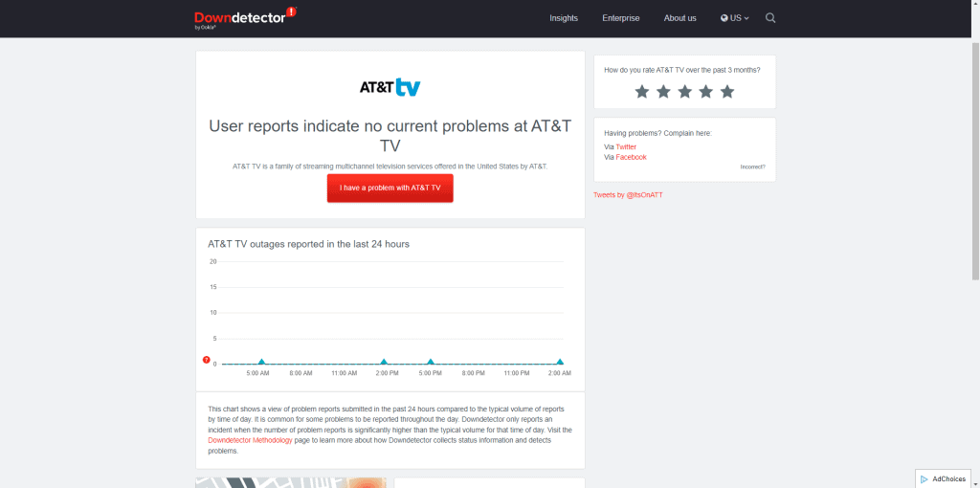Rate AT&T TV three stars
This screenshot has height=488, width=980.
coord(684,92)
